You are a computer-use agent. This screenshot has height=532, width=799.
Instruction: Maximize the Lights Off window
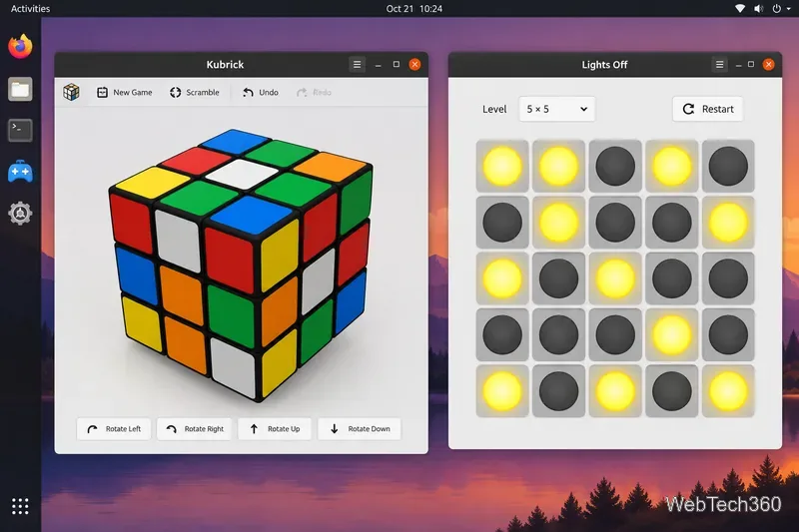[x=751, y=64]
